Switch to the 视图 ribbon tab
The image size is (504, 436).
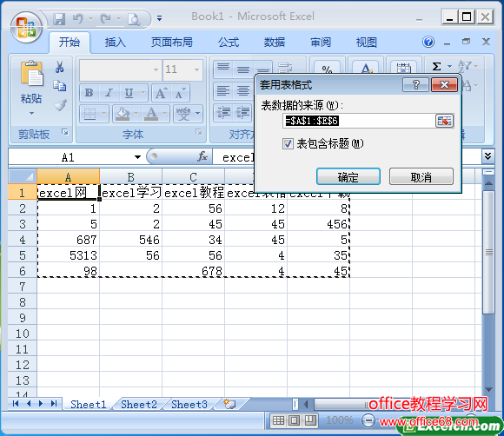(x=367, y=42)
